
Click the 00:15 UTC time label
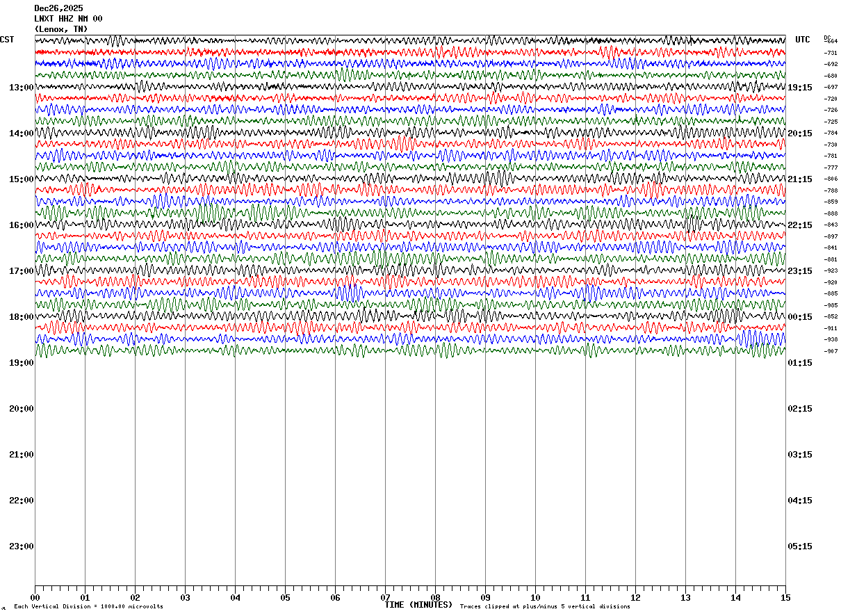(800, 317)
